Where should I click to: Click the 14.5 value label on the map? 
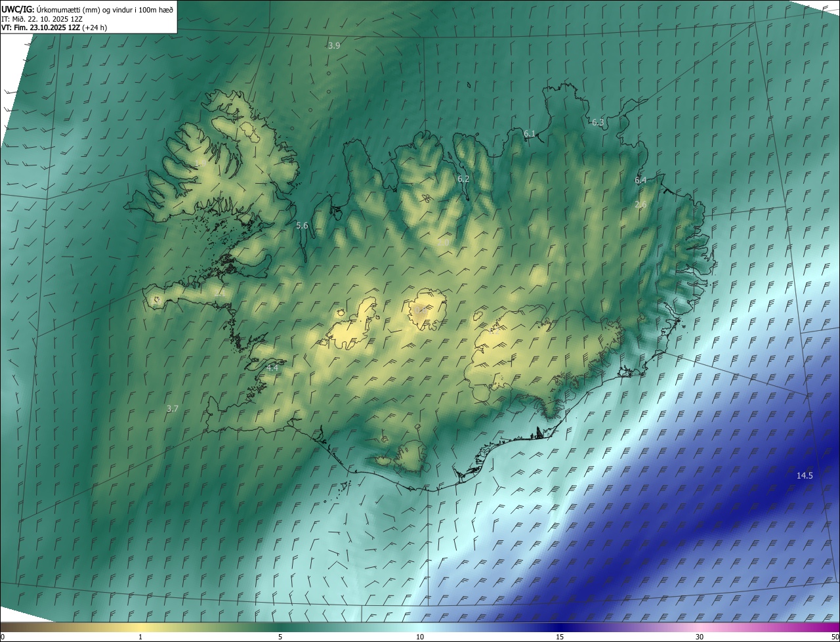tap(805, 476)
